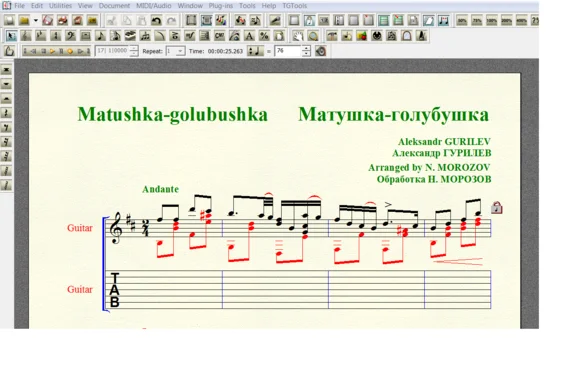This screenshot has height=369, width=576.
Task: Select the Zoom magnifier tool
Action: click(x=313, y=36)
